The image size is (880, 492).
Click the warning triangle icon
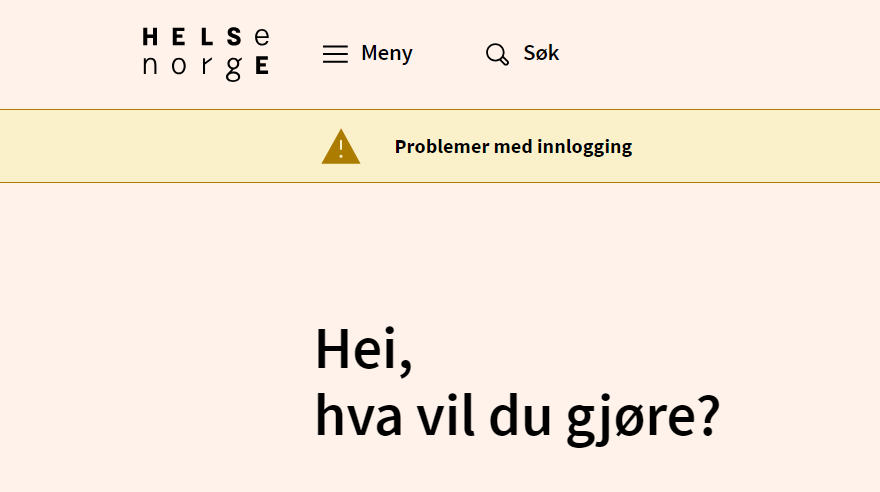coord(340,147)
